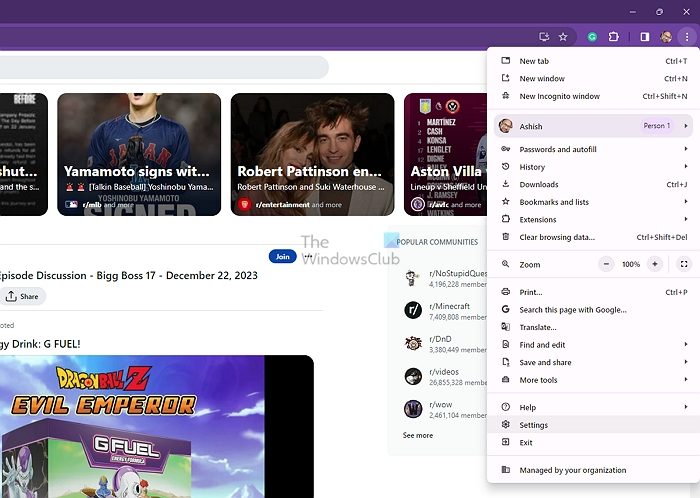Increase zoom with the plus button

[654, 264]
